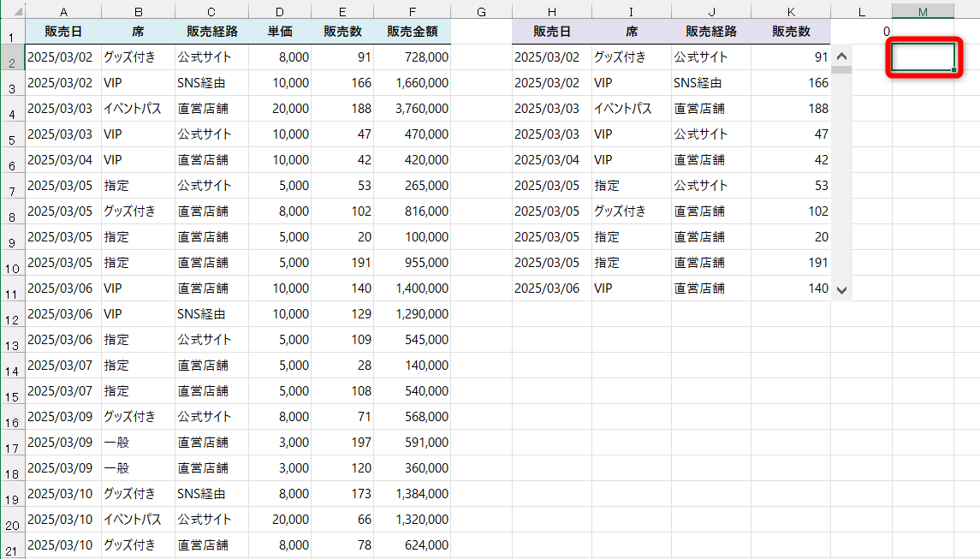Click 一般 cell in row 18
Viewport: 980px width, 559px height.
click(x=138, y=467)
